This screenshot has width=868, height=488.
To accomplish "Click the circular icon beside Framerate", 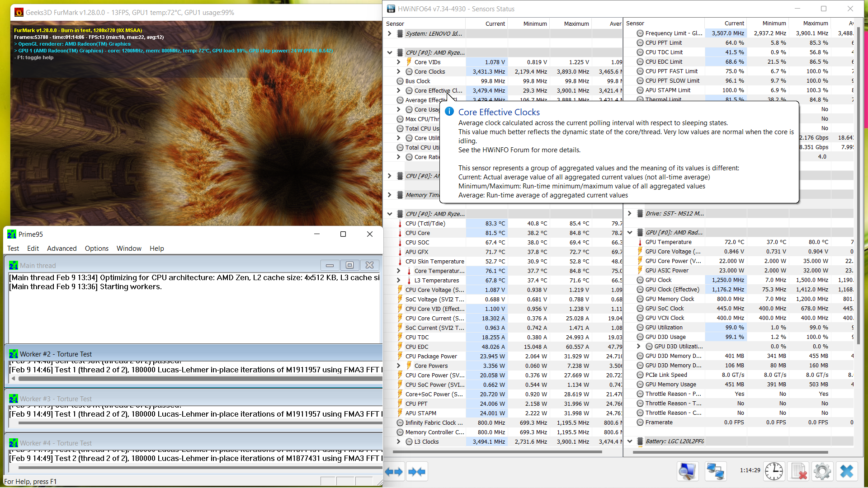I will click(x=640, y=422).
